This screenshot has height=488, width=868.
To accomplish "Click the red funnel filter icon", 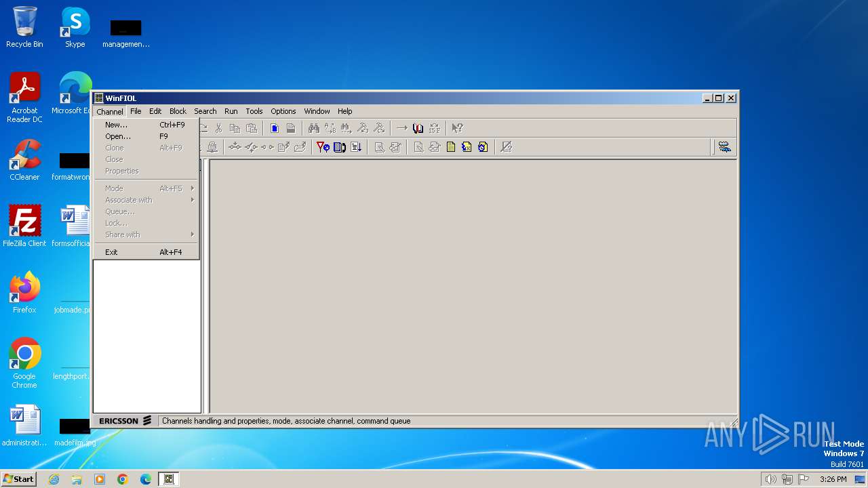I will (323, 147).
